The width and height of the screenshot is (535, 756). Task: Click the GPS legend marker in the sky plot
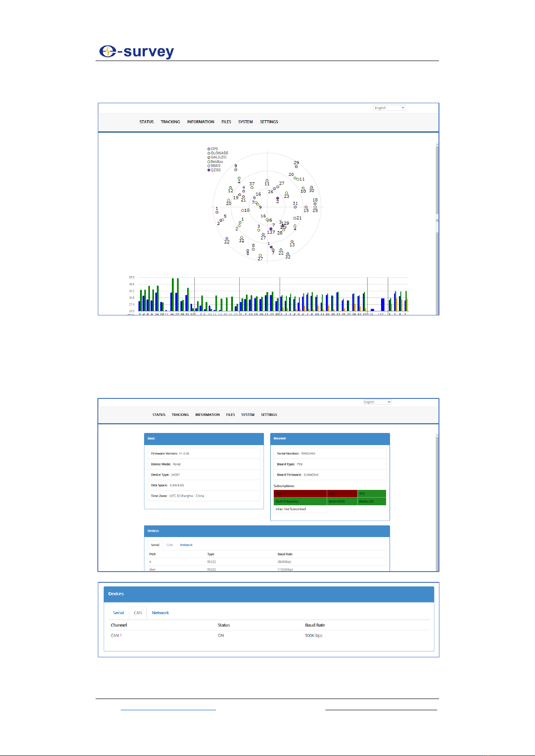[209, 149]
